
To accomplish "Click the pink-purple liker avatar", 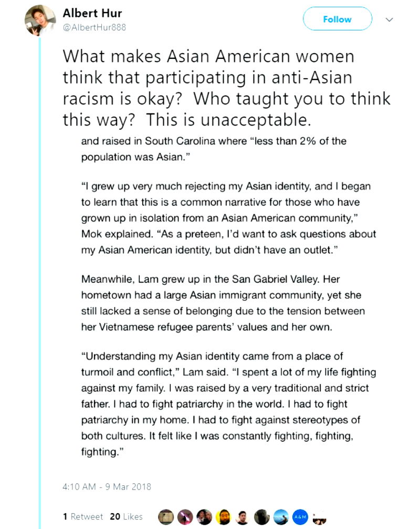I will click(x=185, y=516).
